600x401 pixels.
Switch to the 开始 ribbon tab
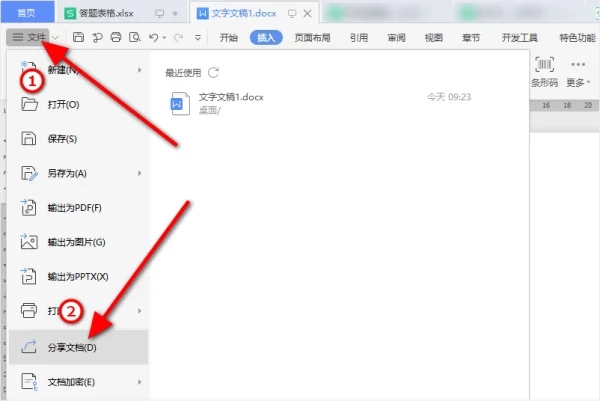(229, 37)
